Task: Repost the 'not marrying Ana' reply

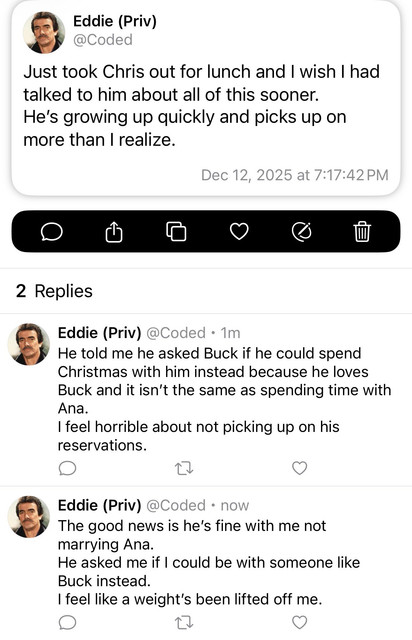Action: (184, 622)
